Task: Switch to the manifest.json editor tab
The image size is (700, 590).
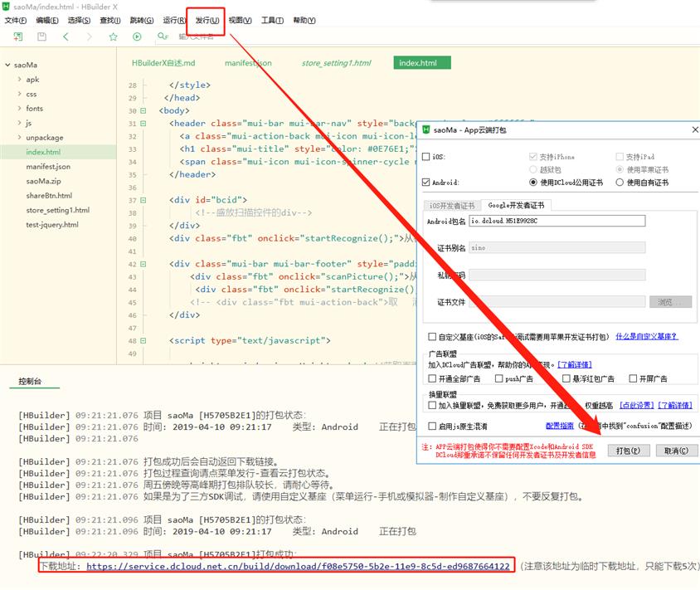Action: [x=247, y=63]
